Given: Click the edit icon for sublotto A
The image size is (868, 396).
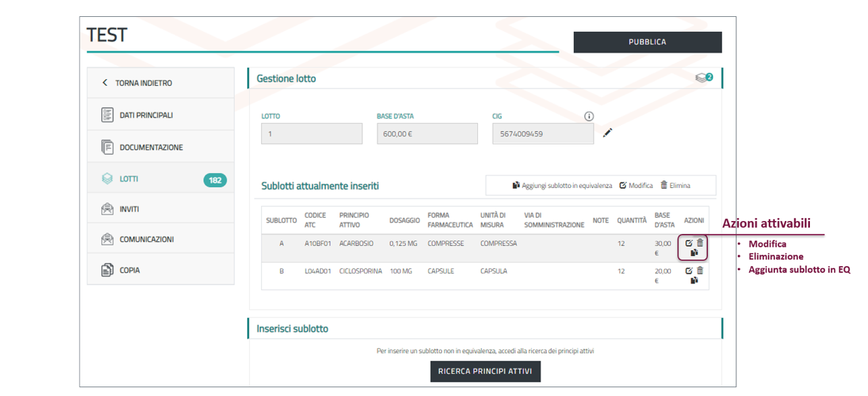Looking at the screenshot, I should point(688,243).
